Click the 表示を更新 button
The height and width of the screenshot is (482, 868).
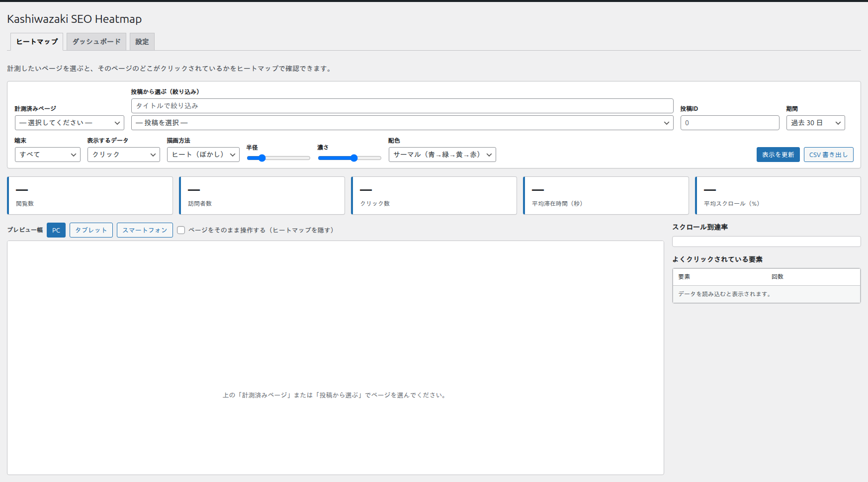pyautogui.click(x=778, y=155)
